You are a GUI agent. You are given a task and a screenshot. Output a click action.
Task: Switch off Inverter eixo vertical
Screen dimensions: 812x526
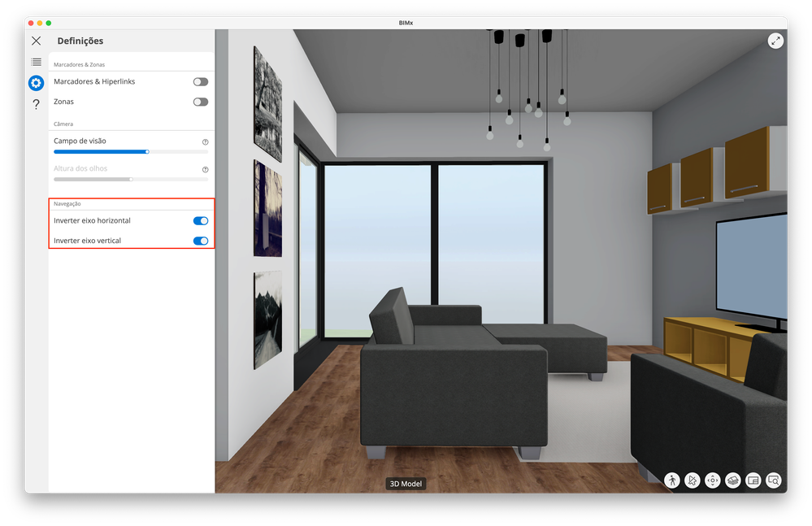(x=201, y=241)
